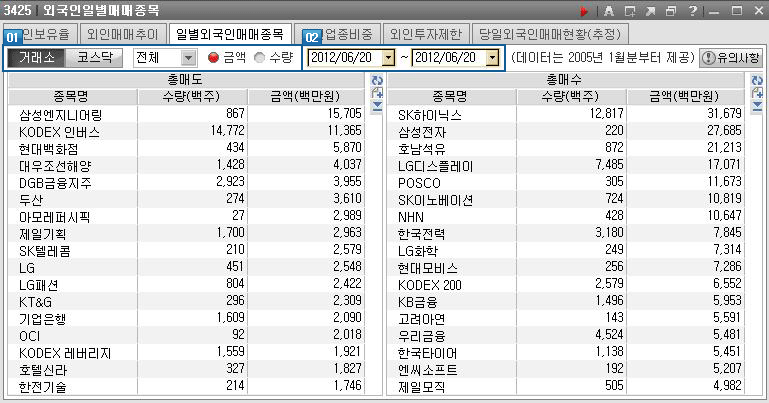Select OCI in the sell list
The image size is (769, 403).
pos(29,336)
